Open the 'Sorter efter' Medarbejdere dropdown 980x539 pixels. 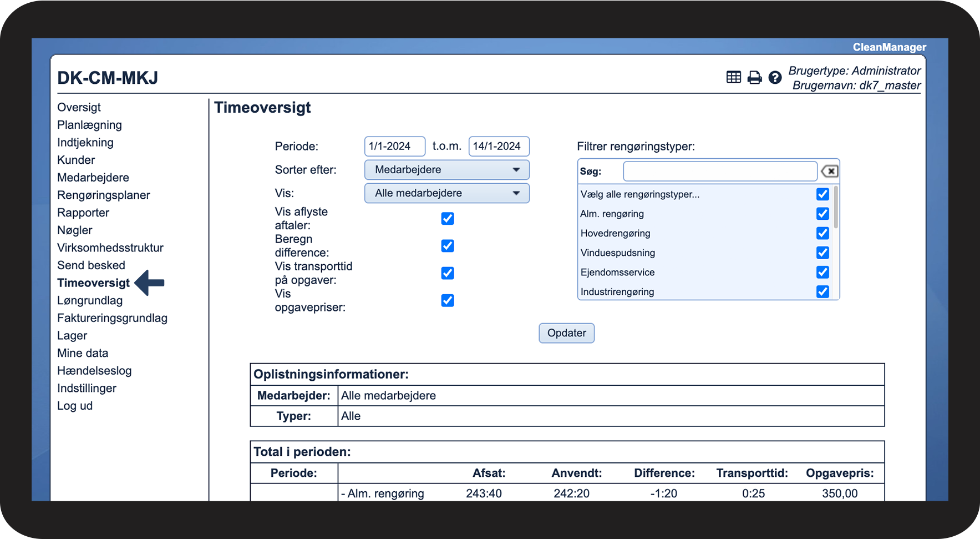[446, 170]
